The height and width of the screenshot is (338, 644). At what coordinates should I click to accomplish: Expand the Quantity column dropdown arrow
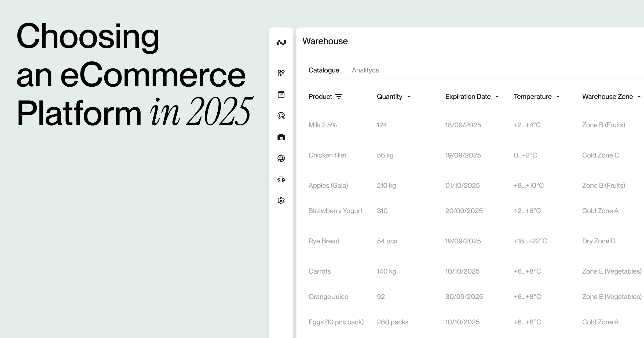click(409, 97)
